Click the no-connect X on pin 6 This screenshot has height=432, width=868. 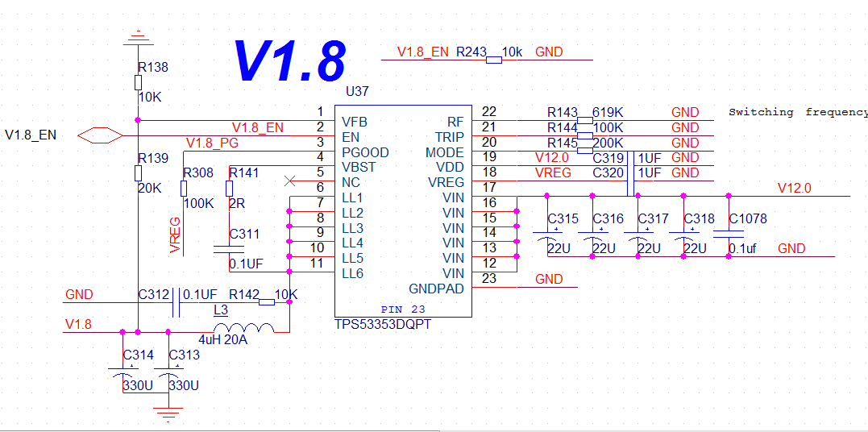(289, 181)
